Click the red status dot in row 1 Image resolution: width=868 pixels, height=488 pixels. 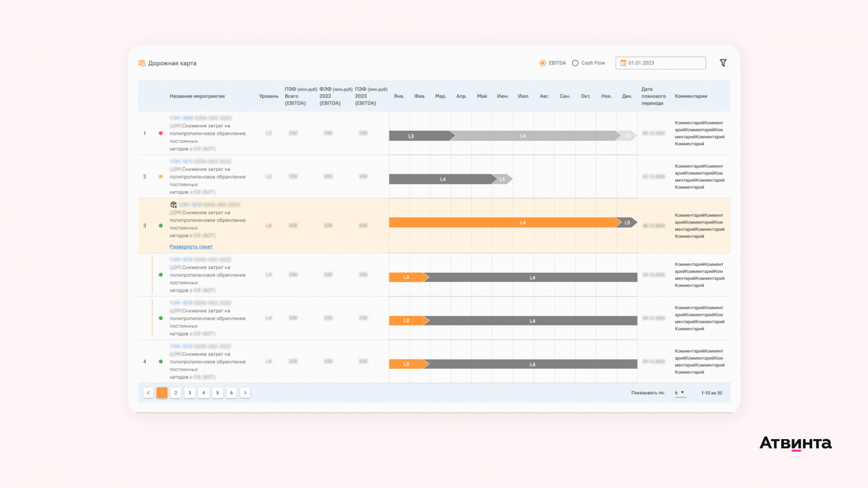(161, 133)
